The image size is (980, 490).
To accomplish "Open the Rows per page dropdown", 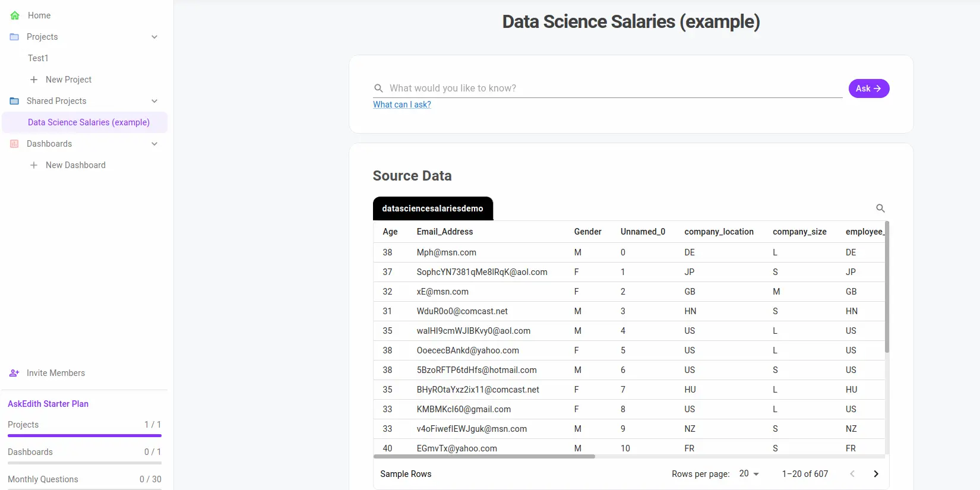I will [x=749, y=474].
